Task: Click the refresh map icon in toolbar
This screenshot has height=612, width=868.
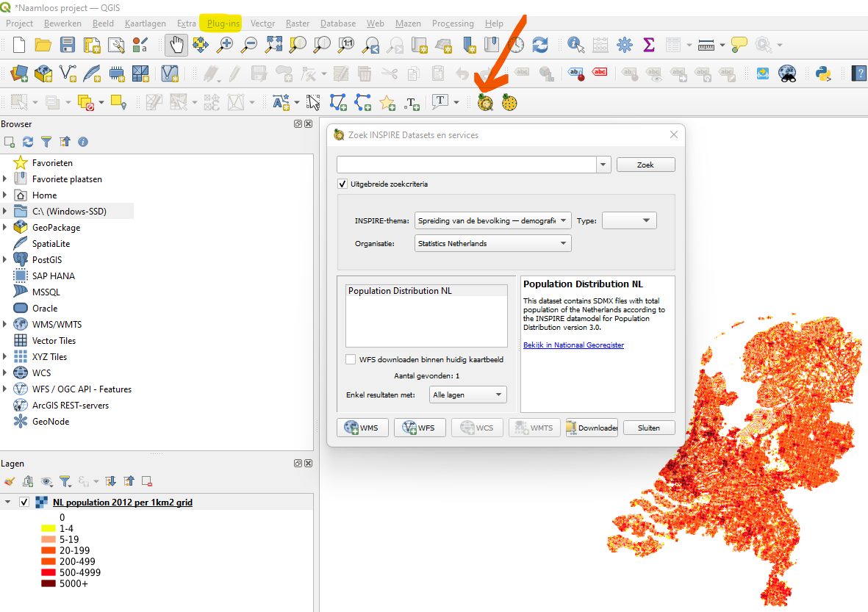Action: (540, 45)
